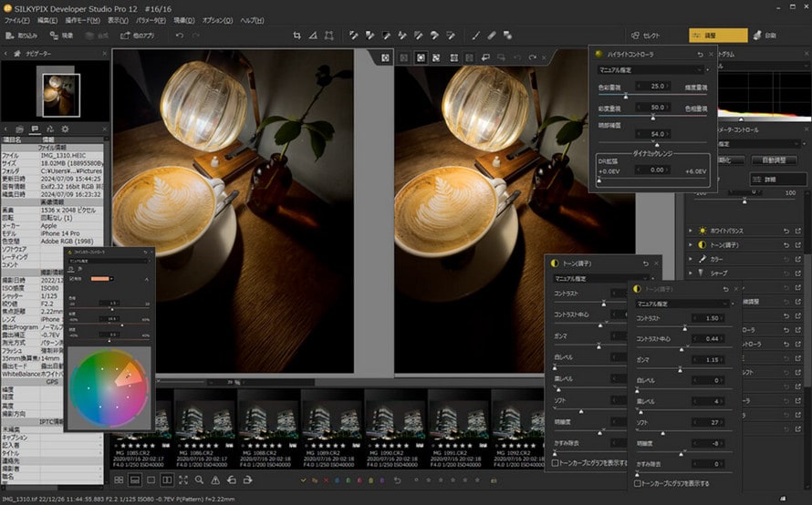
Task: Open the preset dropdown in fine color controller
Action: point(109,262)
